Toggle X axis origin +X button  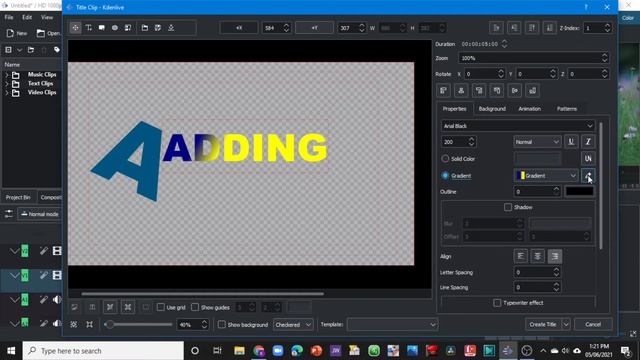tap(239, 28)
